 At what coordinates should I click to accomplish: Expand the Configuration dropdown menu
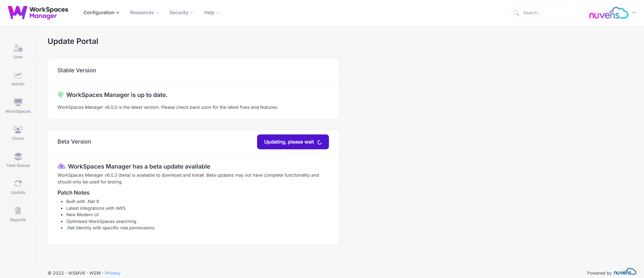point(101,13)
